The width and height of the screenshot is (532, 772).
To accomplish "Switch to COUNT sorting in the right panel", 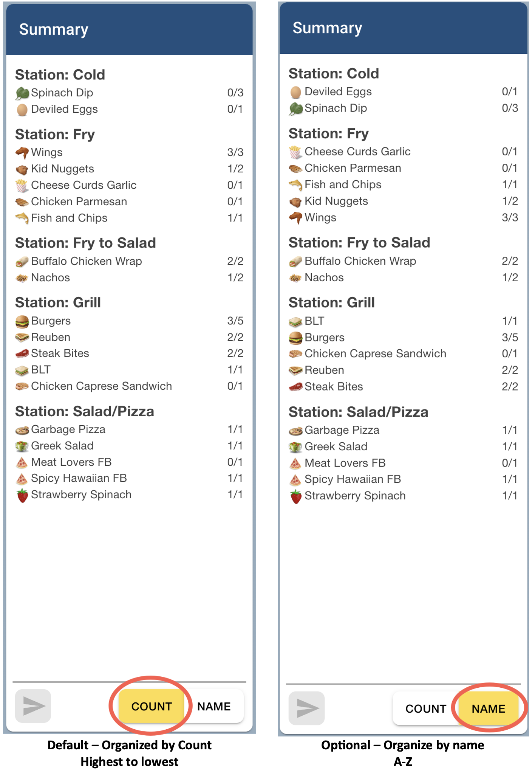I will click(425, 708).
